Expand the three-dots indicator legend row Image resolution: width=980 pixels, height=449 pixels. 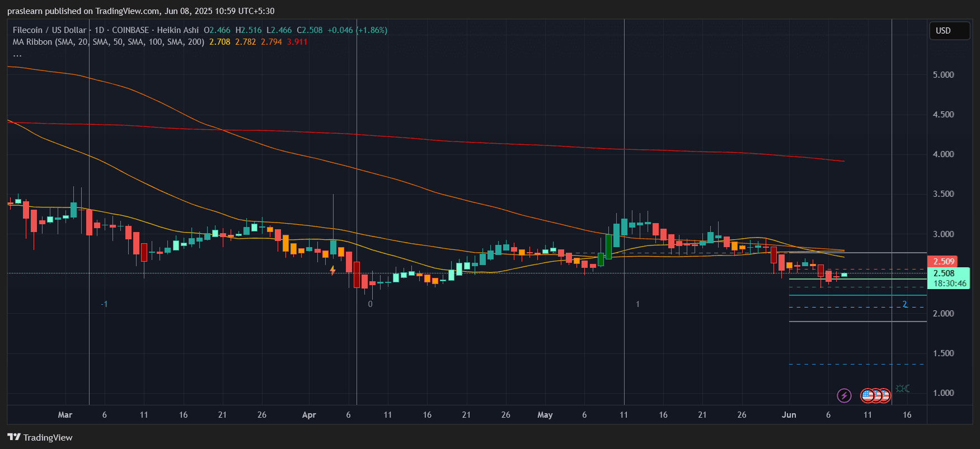17,54
